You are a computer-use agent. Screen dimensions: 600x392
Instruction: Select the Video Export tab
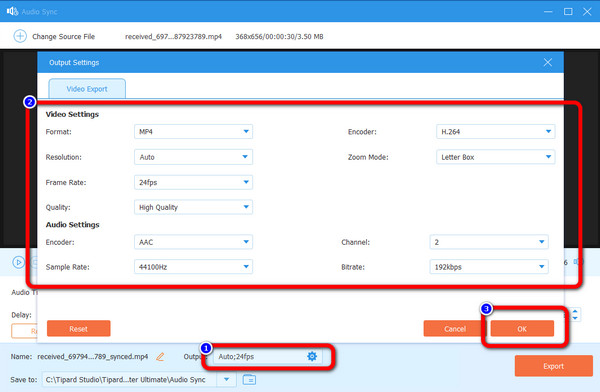pos(87,89)
